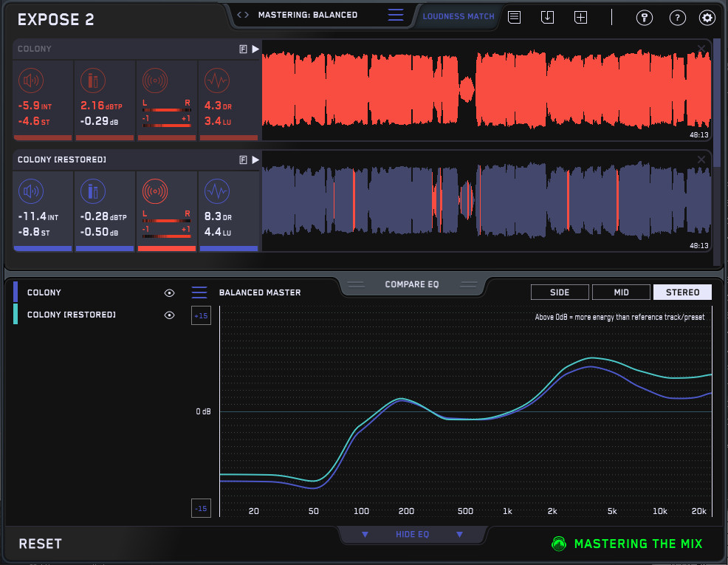
Task: Click the export download icon in toolbar
Action: (547, 17)
